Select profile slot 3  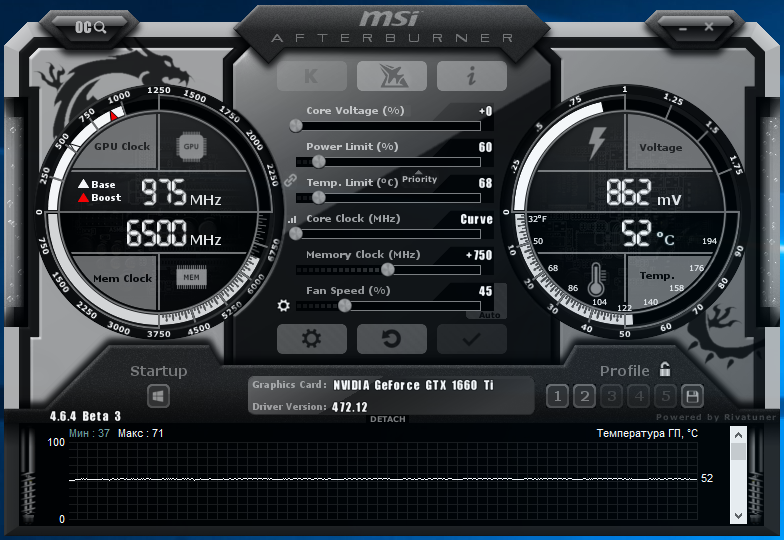[x=612, y=397]
